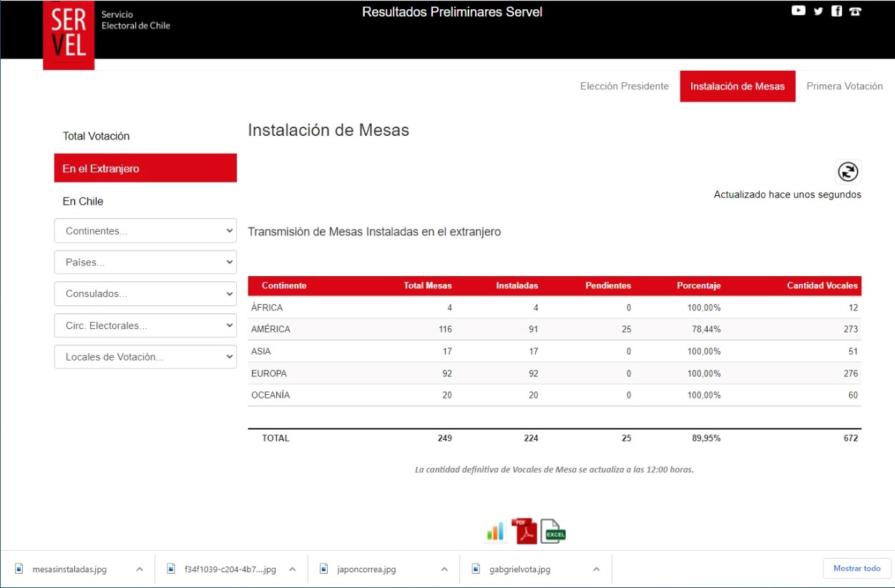Viewport: 895px width, 588px height.
Task: Open the Circ. Electorales dropdown
Action: (x=145, y=325)
